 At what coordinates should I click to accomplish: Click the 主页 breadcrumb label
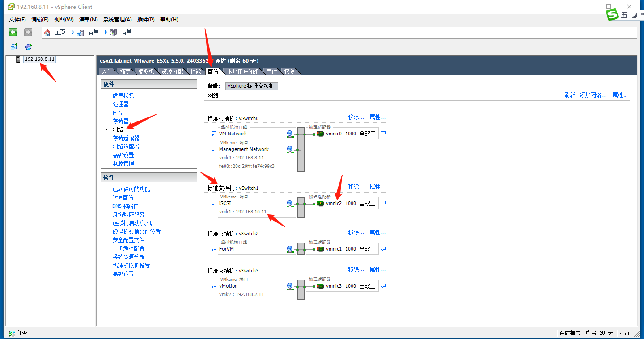coord(60,33)
